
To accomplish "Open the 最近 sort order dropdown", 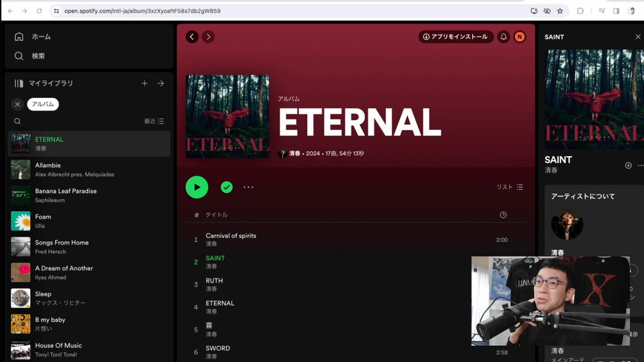I will pos(154,121).
